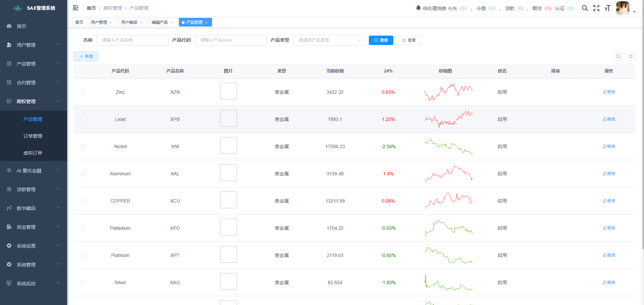Click the round refresh table icon
Image resolution: width=644 pixels, height=305 pixels.
pos(631,56)
